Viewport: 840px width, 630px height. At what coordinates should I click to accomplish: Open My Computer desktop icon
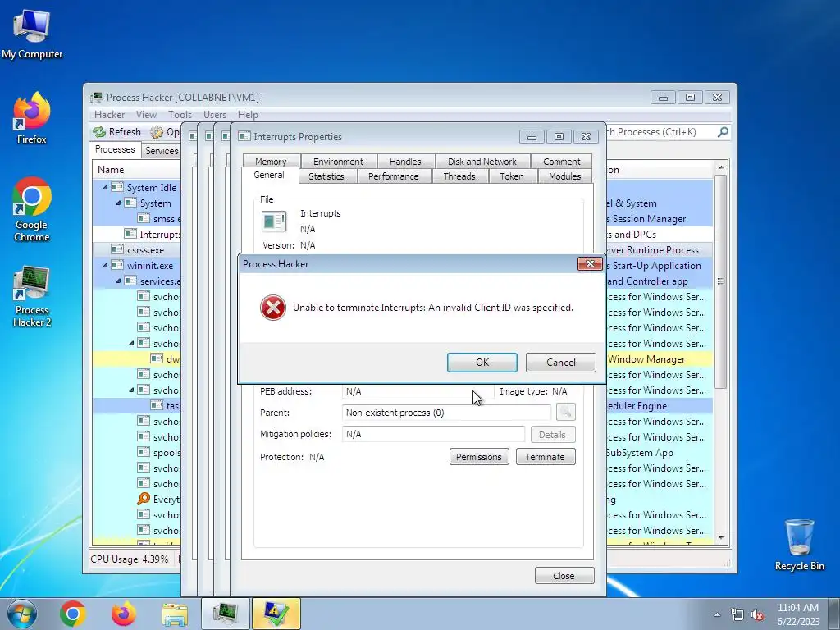click(x=32, y=34)
